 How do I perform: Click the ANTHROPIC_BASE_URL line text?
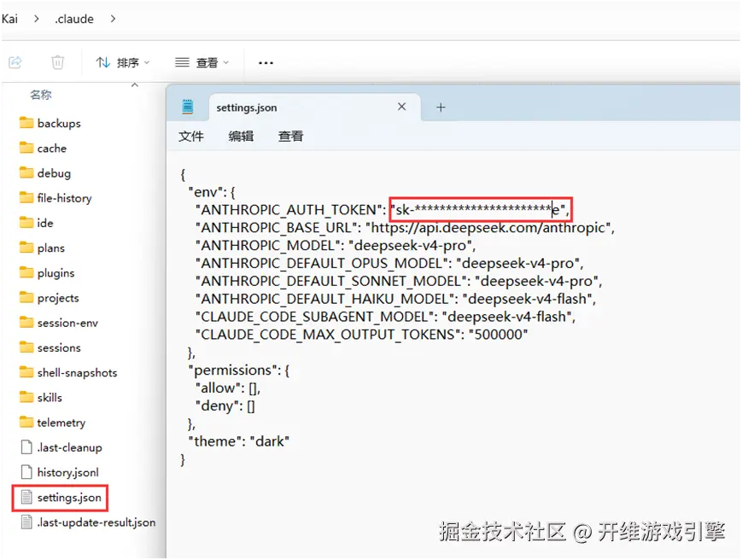click(x=405, y=227)
